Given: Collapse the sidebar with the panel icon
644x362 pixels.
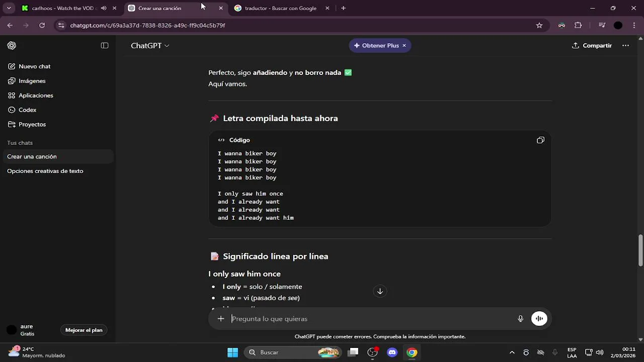Looking at the screenshot, I should pos(105,46).
